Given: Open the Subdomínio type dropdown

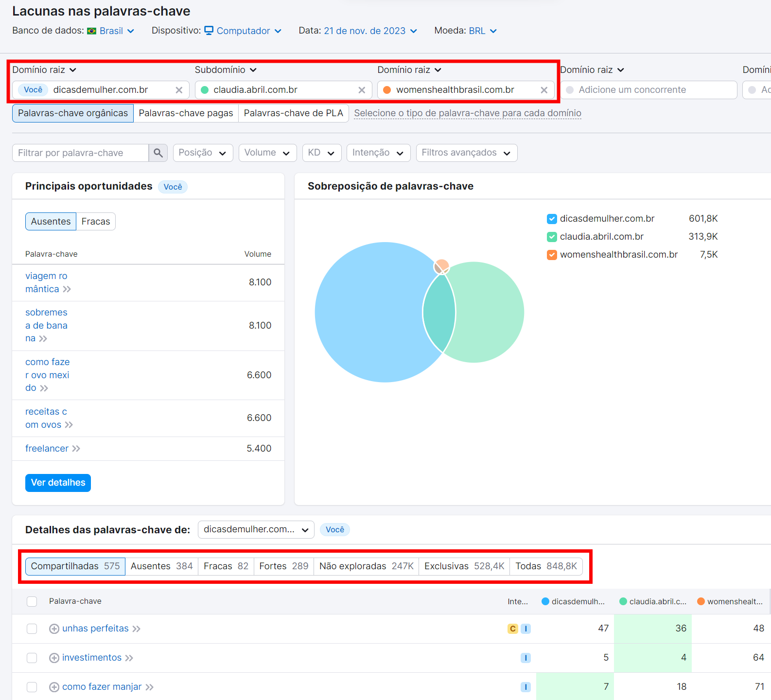Looking at the screenshot, I should point(226,70).
